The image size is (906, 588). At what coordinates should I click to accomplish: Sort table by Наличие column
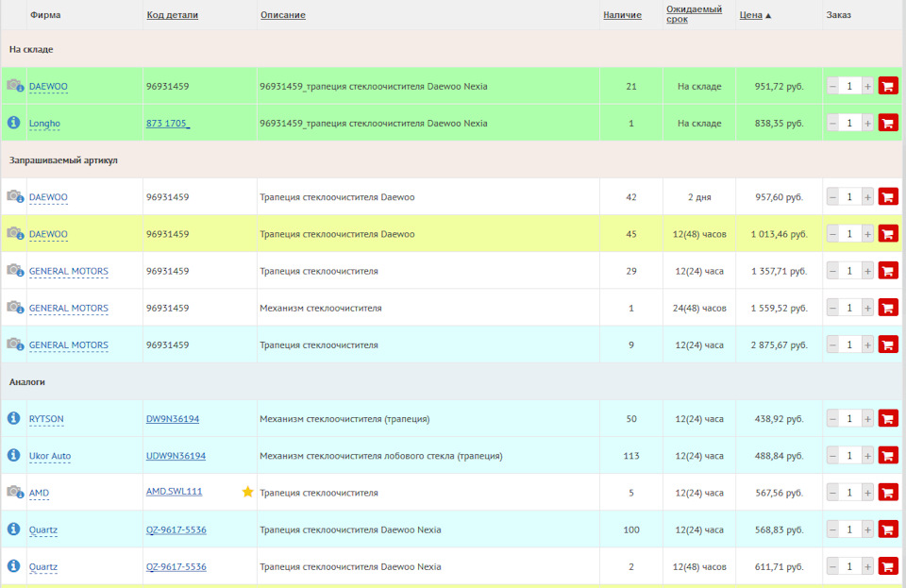(x=622, y=15)
